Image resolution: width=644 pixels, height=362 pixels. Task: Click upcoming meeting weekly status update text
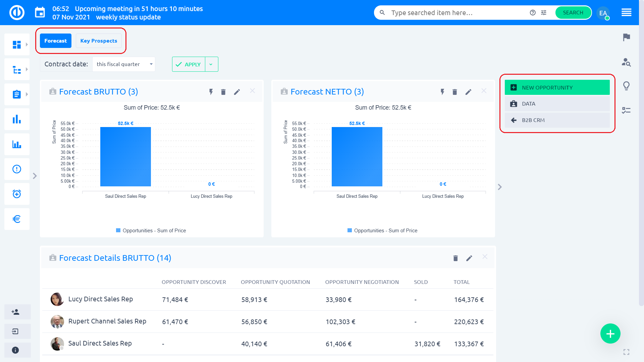coord(128,17)
